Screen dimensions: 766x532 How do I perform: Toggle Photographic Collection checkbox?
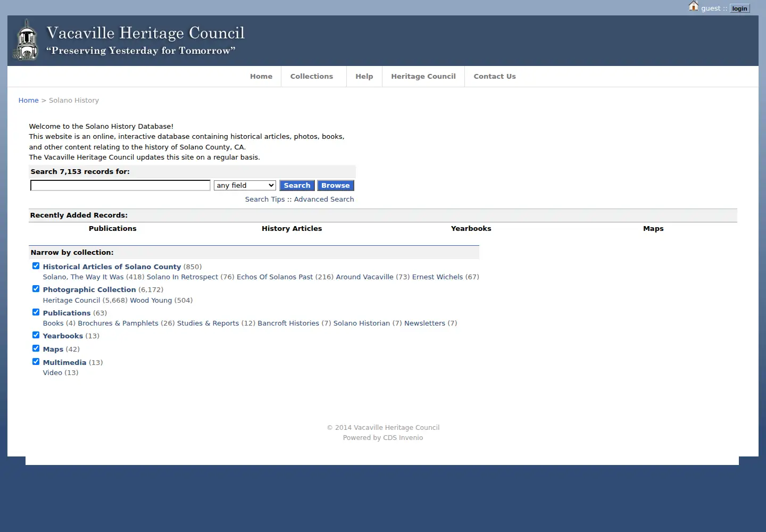[x=36, y=289]
